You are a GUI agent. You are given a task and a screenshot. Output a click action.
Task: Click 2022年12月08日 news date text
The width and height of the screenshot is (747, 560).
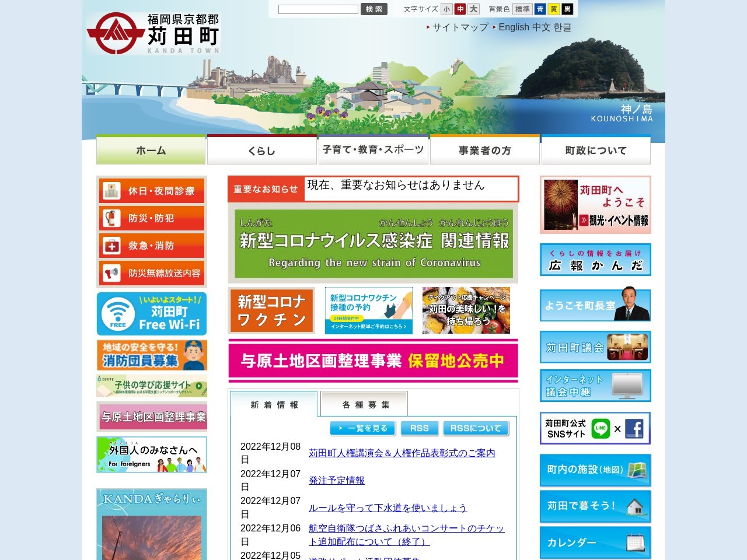click(x=271, y=453)
